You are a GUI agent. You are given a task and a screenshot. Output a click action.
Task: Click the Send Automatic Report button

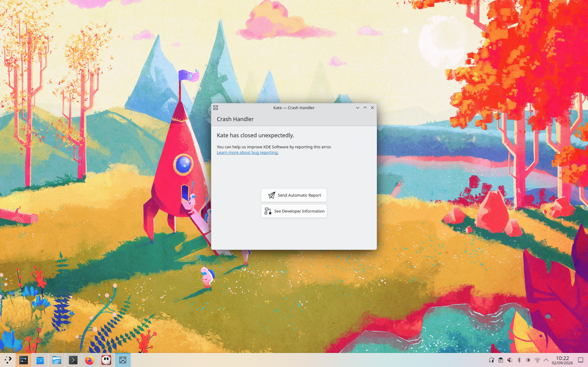point(294,195)
